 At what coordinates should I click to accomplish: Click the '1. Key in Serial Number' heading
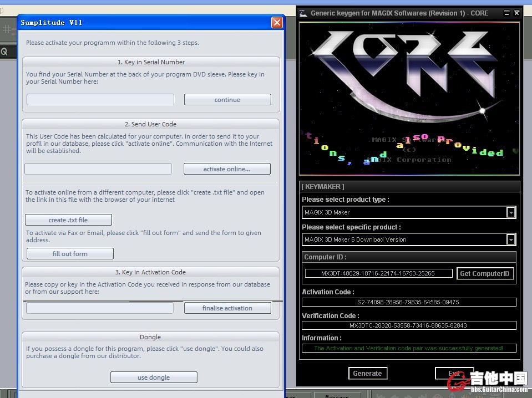coord(151,62)
